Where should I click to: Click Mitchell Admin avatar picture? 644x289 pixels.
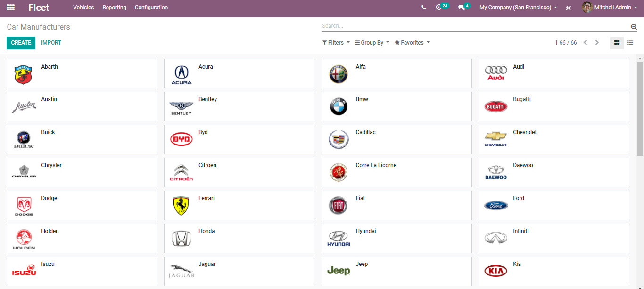587,8
